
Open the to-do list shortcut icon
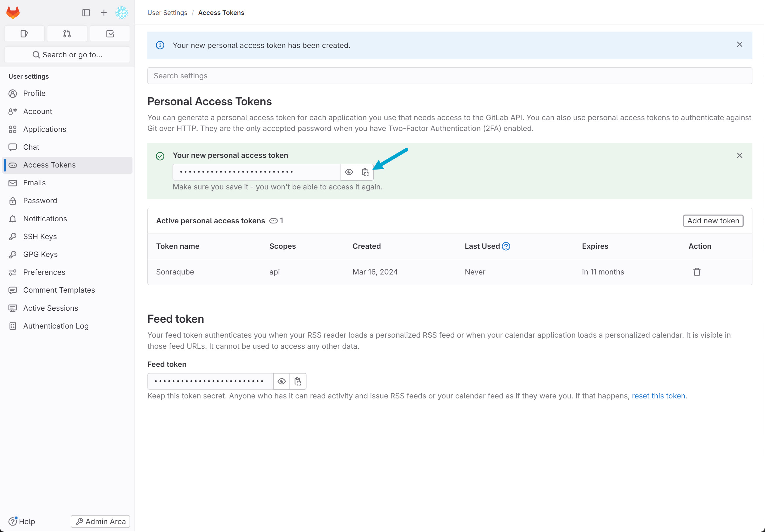pyautogui.click(x=110, y=34)
